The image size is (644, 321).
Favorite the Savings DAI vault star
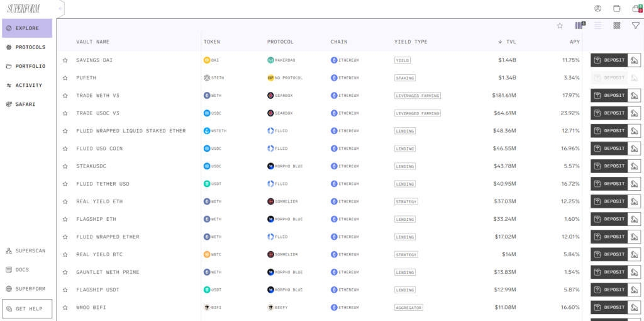click(x=65, y=60)
